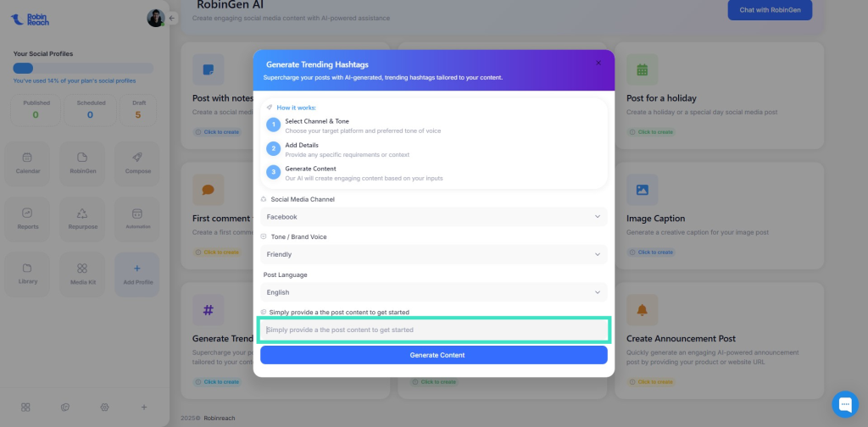
Task: Click the icon left of the footer gear
Action: [64, 407]
